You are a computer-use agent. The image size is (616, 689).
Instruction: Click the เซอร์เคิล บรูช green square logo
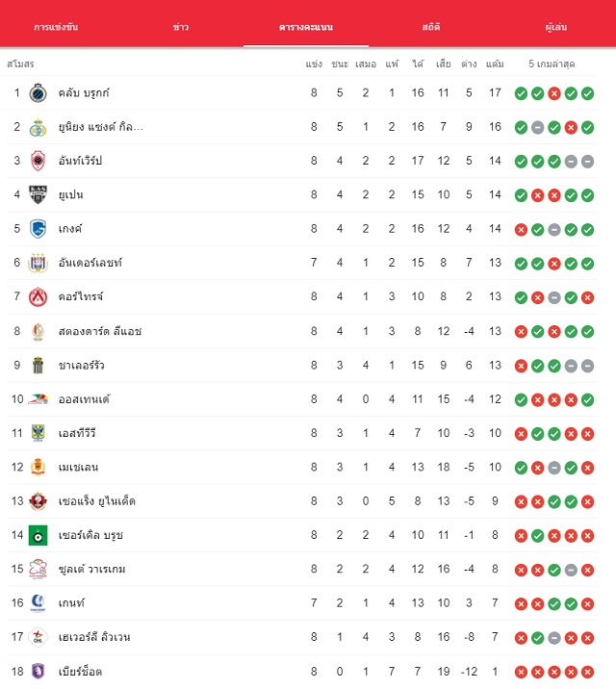click(38, 535)
